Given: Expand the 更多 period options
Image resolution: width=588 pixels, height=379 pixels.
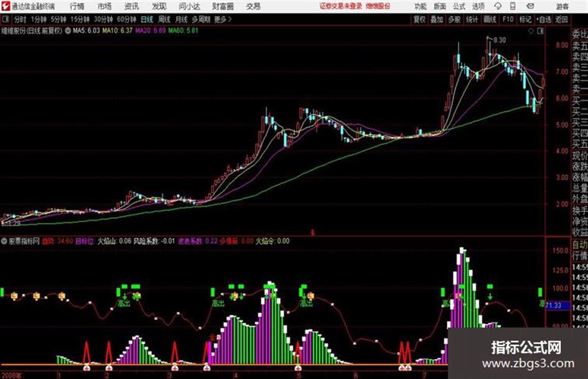Looking at the screenshot, I should pyautogui.click(x=223, y=19).
